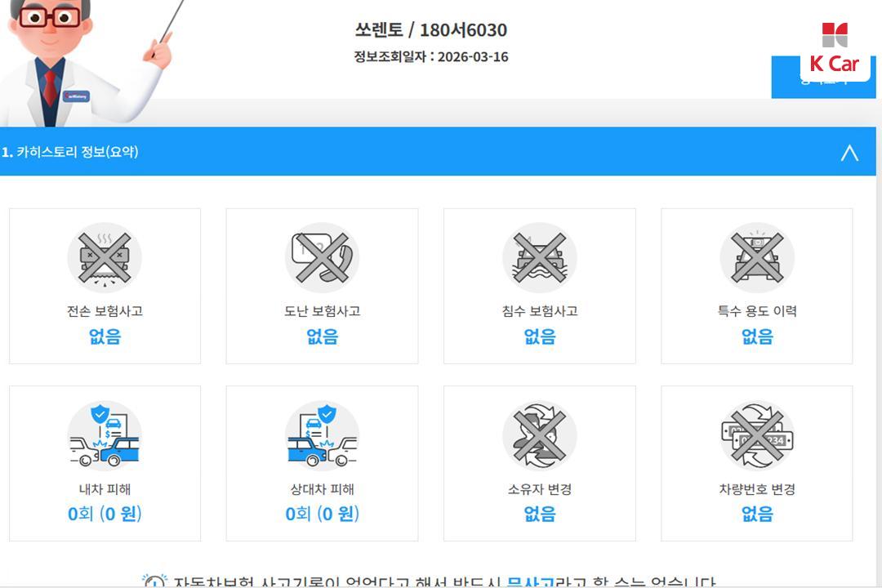This screenshot has width=882, height=588.
Task: Click the 특수 용도 이력 icon
Action: coord(757,258)
